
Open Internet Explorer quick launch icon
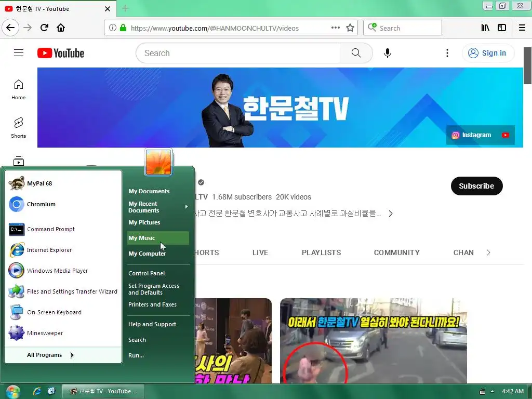click(x=37, y=391)
